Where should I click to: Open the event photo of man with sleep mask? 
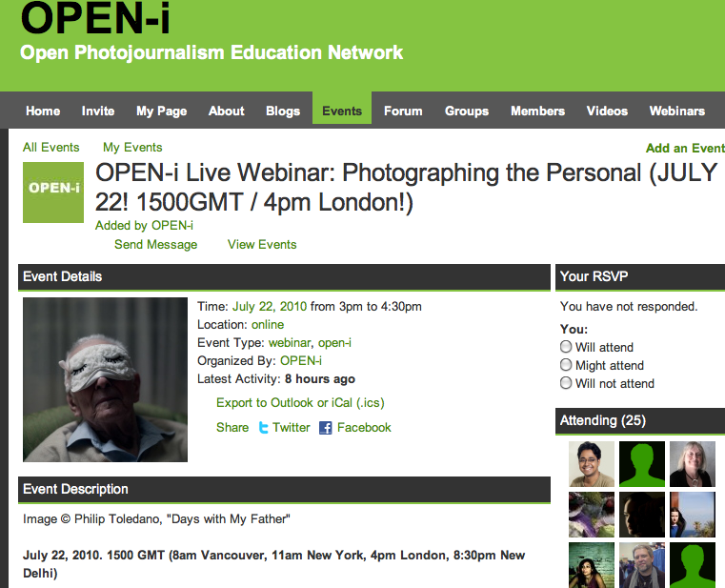[x=105, y=379]
